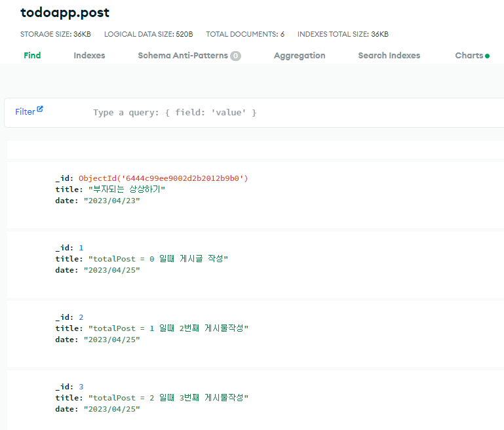Click the green Charts status dot
Screen dimensions: 504x430
[487, 56]
